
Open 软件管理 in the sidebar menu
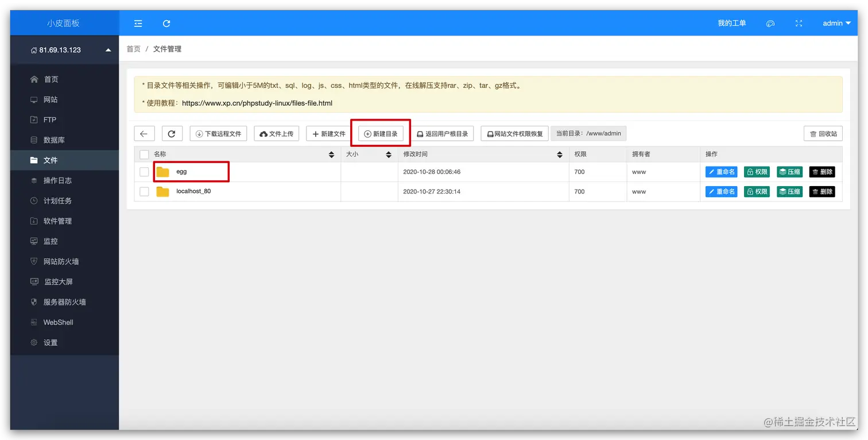pyautogui.click(x=64, y=221)
